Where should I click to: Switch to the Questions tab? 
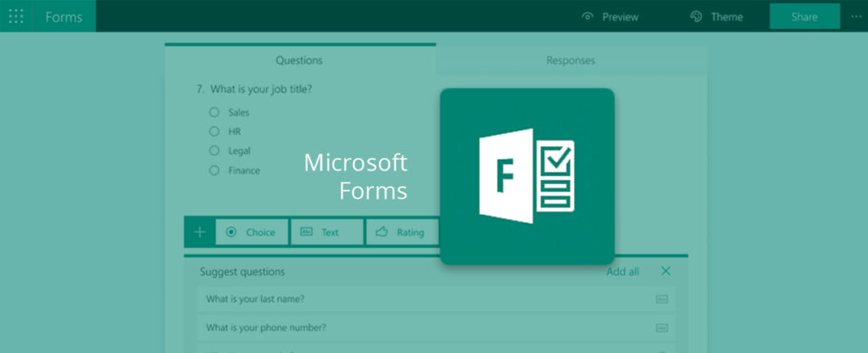[300, 60]
